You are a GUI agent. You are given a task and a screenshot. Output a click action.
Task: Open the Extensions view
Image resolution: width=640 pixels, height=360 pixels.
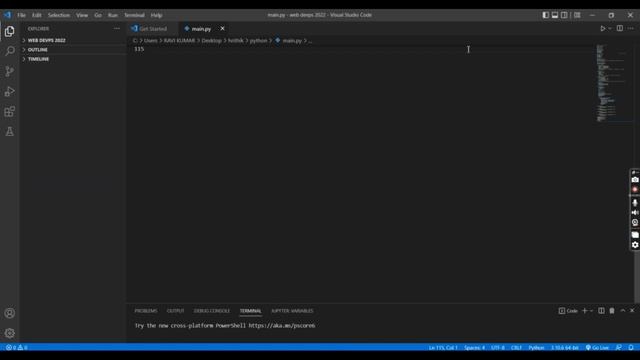pos(9,111)
